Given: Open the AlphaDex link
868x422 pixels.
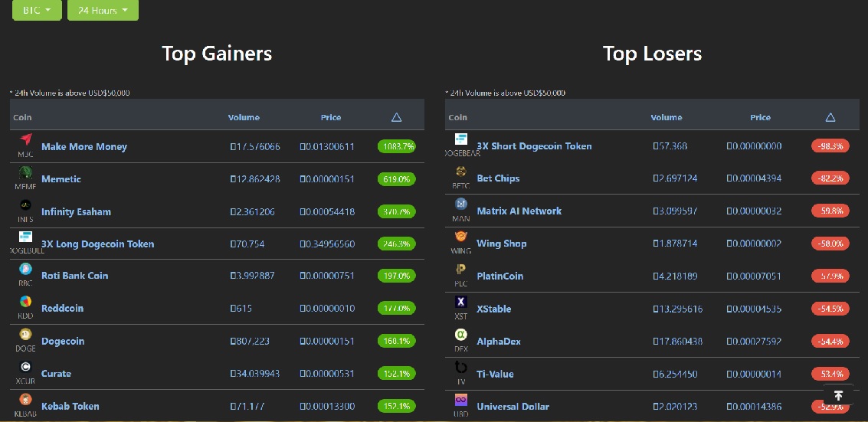Looking at the screenshot, I should click(499, 342).
